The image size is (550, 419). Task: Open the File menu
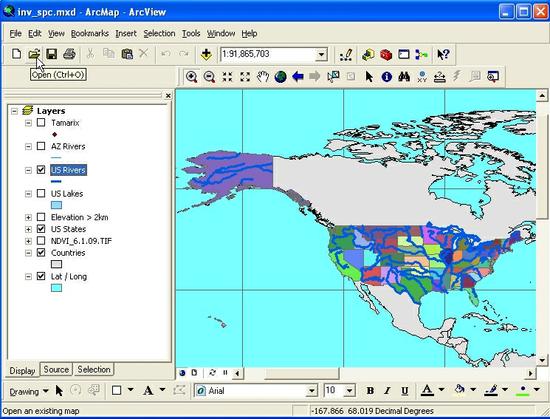pos(15,34)
